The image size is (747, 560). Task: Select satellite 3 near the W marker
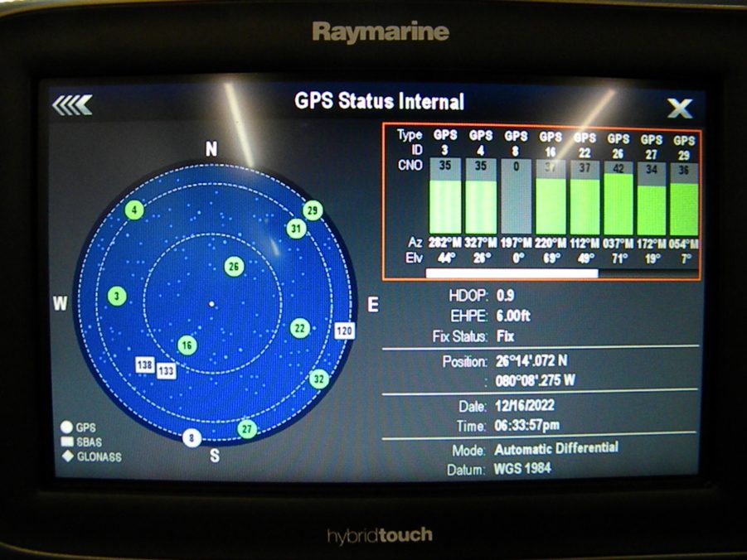[117, 294]
